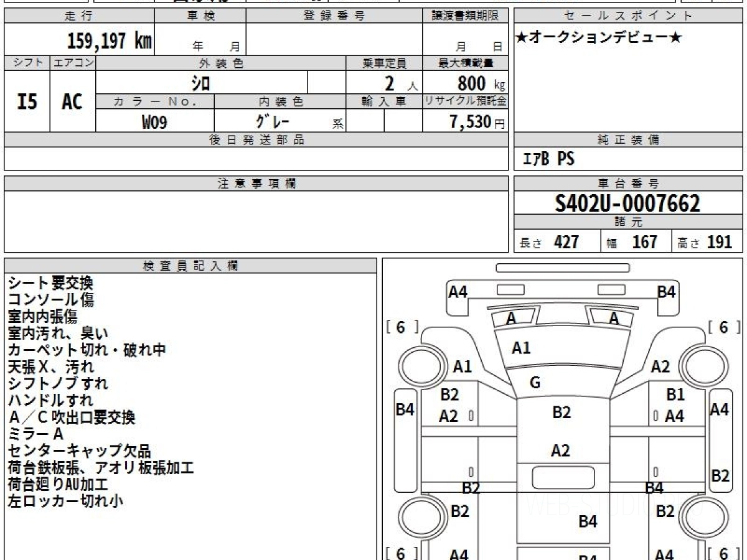The width and height of the screenshot is (747, 560).
Task: Click the interior color value グレー
Action: (272, 121)
